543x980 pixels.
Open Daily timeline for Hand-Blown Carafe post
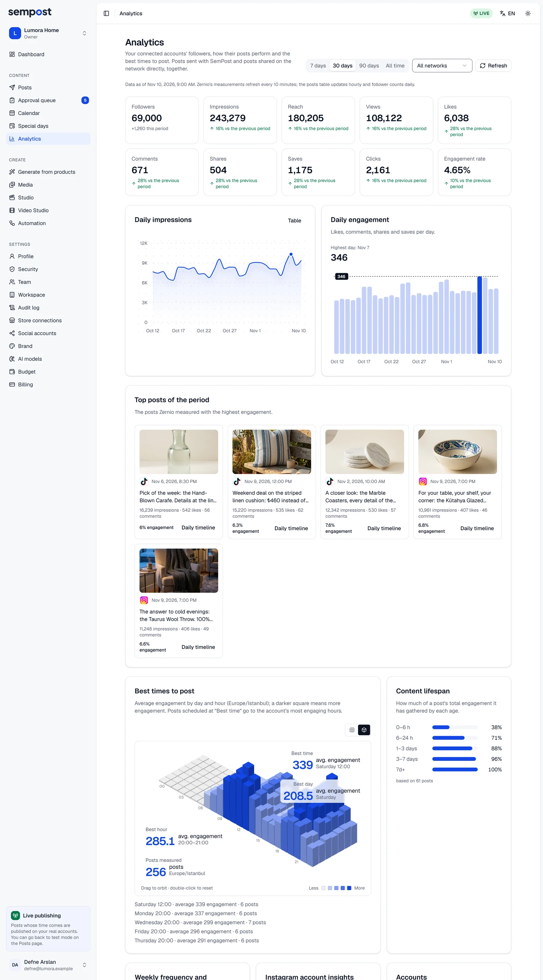click(x=198, y=528)
